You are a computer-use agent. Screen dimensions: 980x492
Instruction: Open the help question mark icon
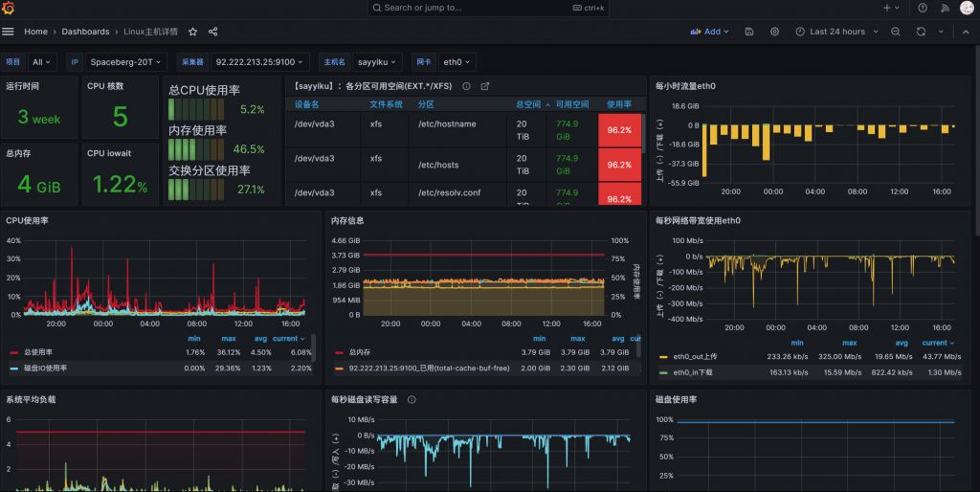(x=923, y=8)
